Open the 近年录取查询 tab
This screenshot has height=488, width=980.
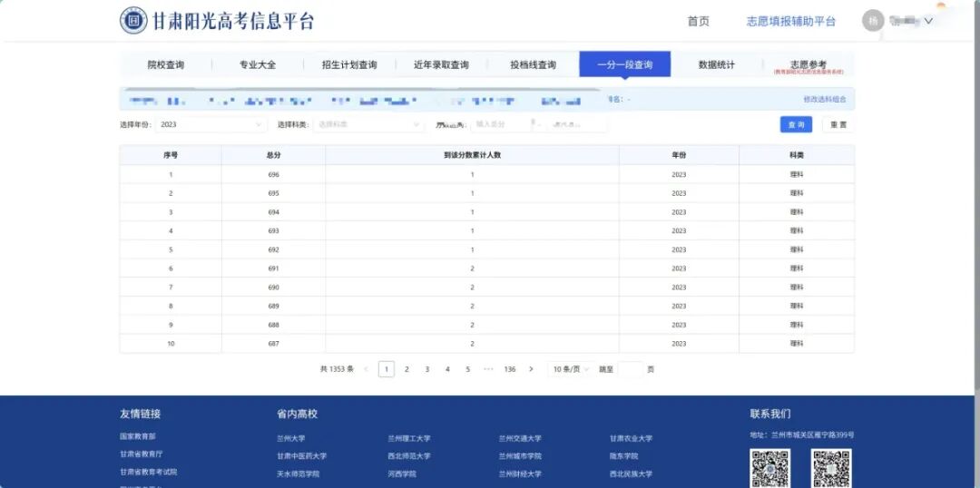tap(441, 64)
